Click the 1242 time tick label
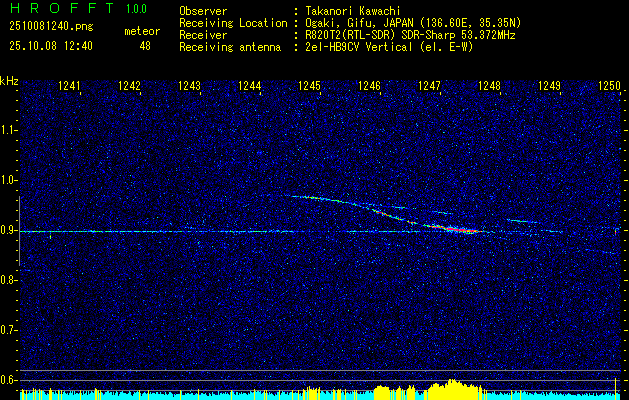 130,86
